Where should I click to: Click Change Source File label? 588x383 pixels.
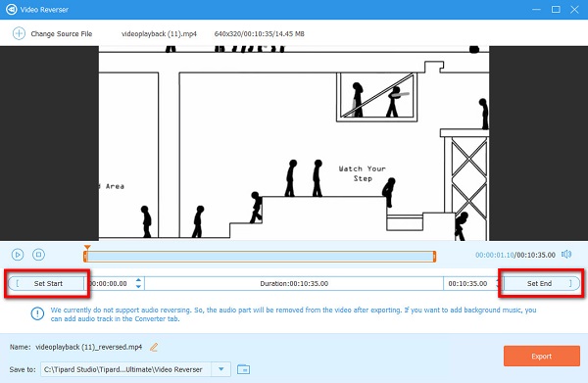[62, 33]
